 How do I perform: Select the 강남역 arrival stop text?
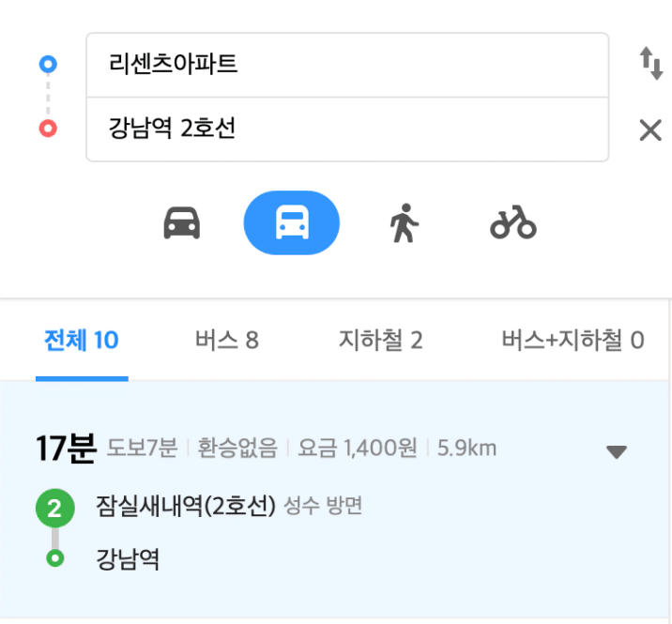pos(128,558)
